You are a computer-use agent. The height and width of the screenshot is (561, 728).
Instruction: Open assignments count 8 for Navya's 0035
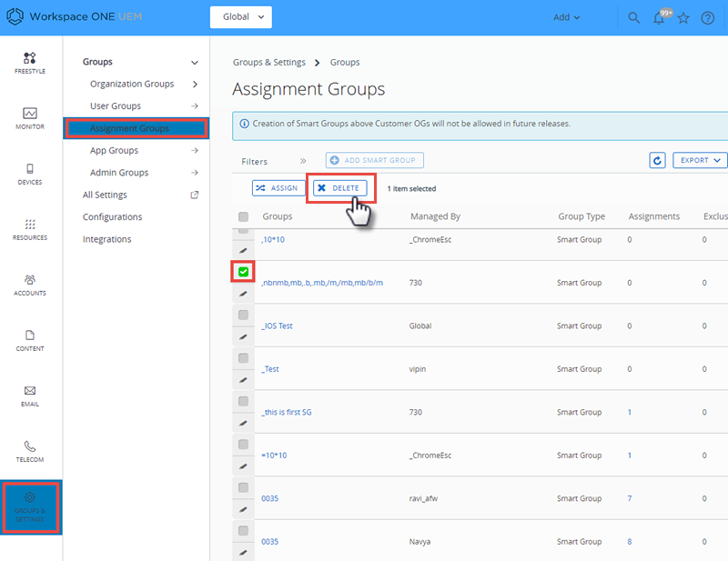point(630,542)
